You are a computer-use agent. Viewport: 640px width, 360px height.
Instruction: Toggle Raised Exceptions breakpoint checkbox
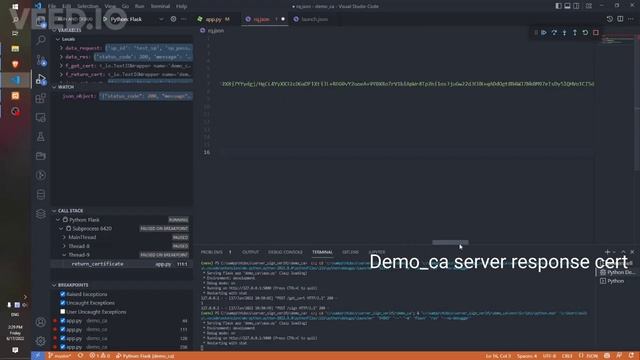[62, 294]
